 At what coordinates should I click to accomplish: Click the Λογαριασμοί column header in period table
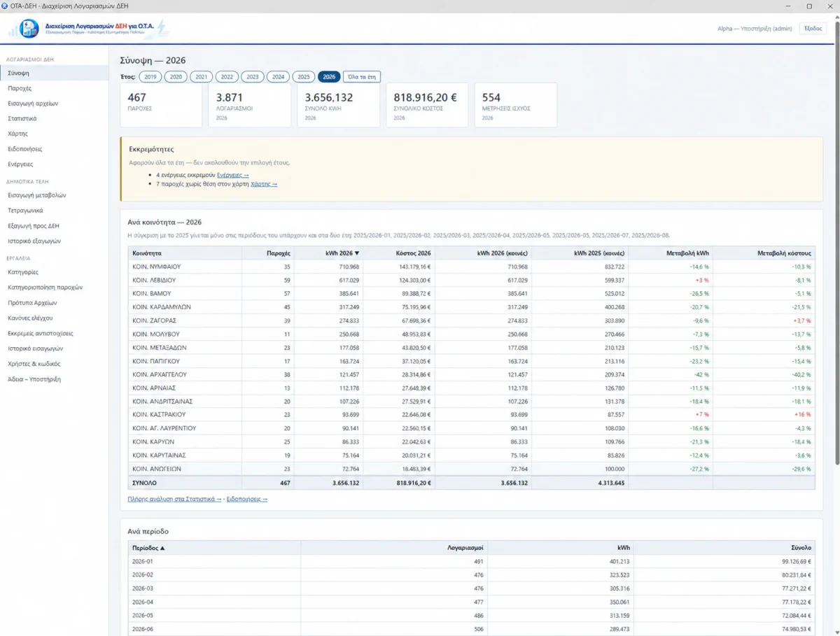(x=394, y=548)
